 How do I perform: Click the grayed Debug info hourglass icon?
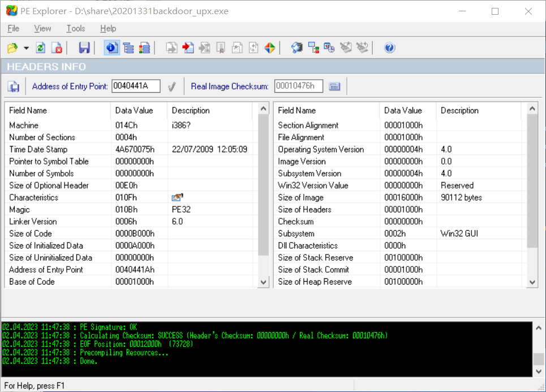click(x=204, y=48)
